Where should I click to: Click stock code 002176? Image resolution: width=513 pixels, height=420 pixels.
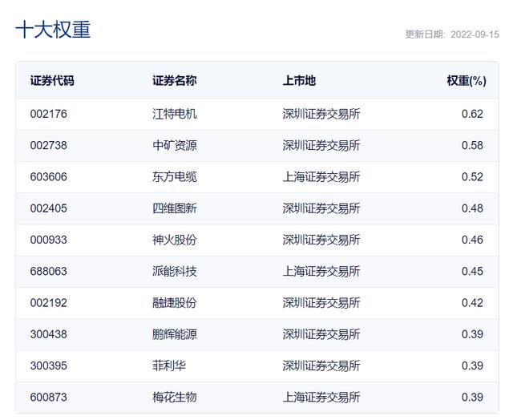pyautogui.click(x=48, y=114)
